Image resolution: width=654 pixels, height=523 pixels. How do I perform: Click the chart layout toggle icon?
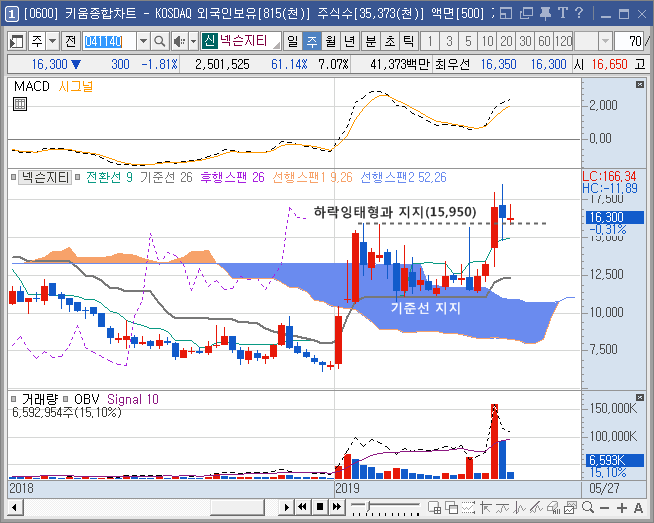[x=17, y=41]
